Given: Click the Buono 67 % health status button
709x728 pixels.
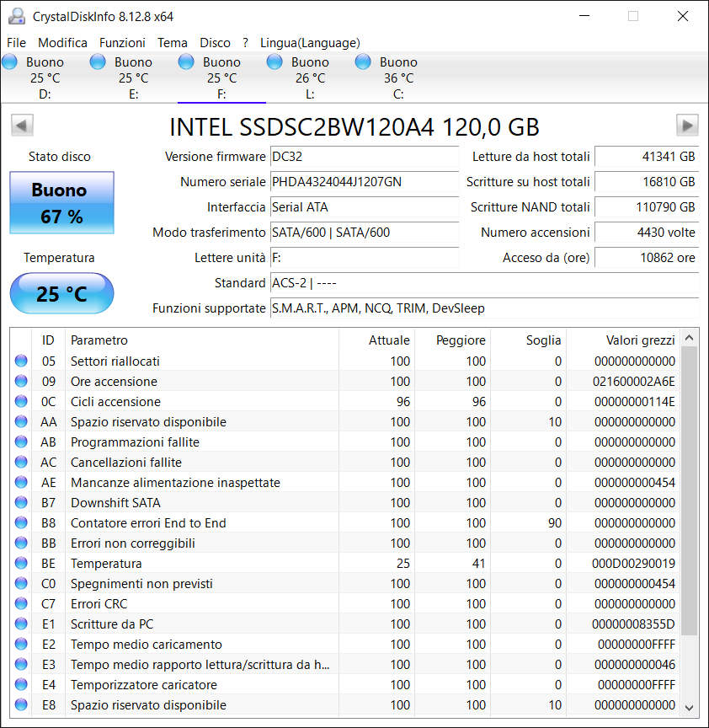Looking at the screenshot, I should click(x=61, y=203).
